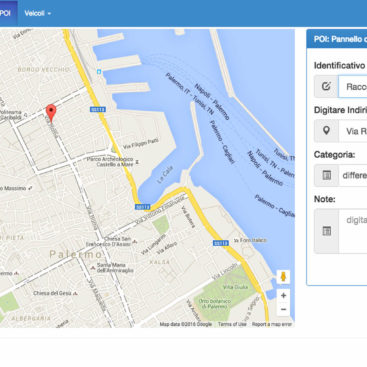This screenshot has width=367, height=367.
Task: Click the table icon beside Categoria field
Action: (x=326, y=175)
